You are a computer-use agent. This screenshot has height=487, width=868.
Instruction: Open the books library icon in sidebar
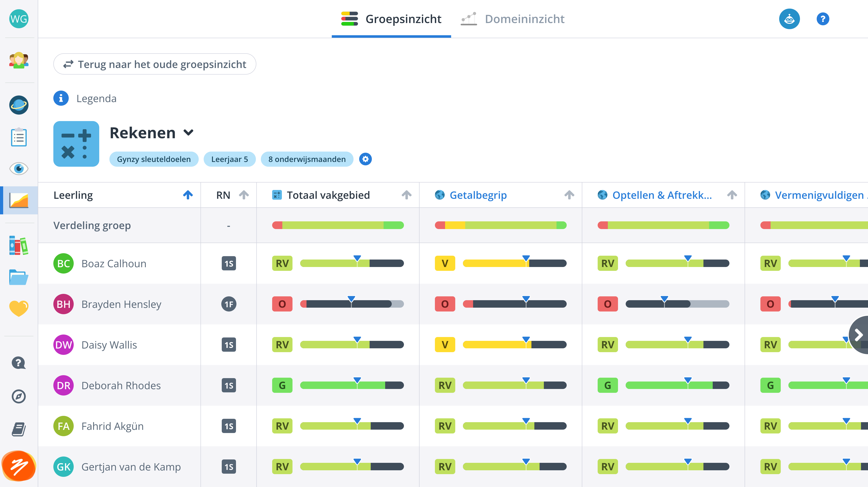19,245
